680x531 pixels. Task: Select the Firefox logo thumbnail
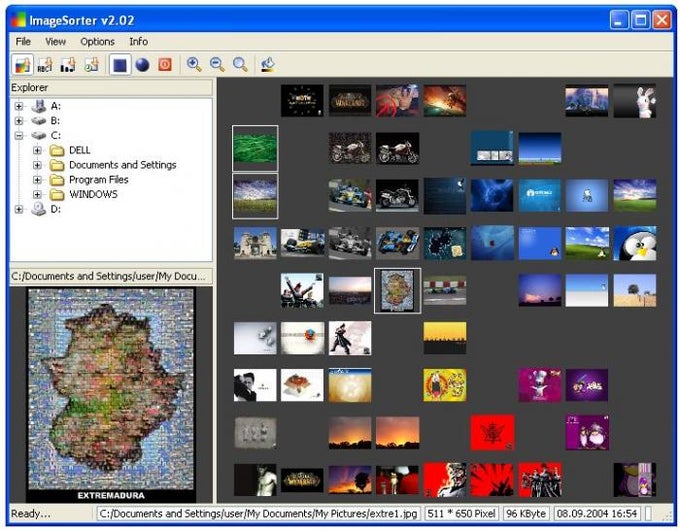(302, 338)
